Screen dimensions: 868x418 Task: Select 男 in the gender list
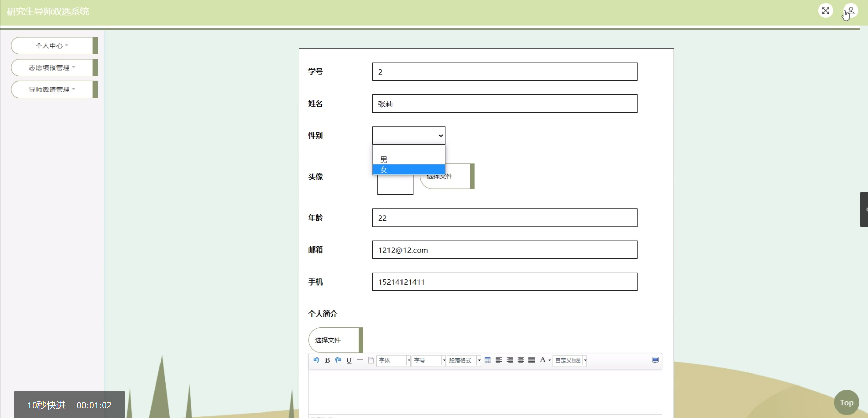click(409, 160)
